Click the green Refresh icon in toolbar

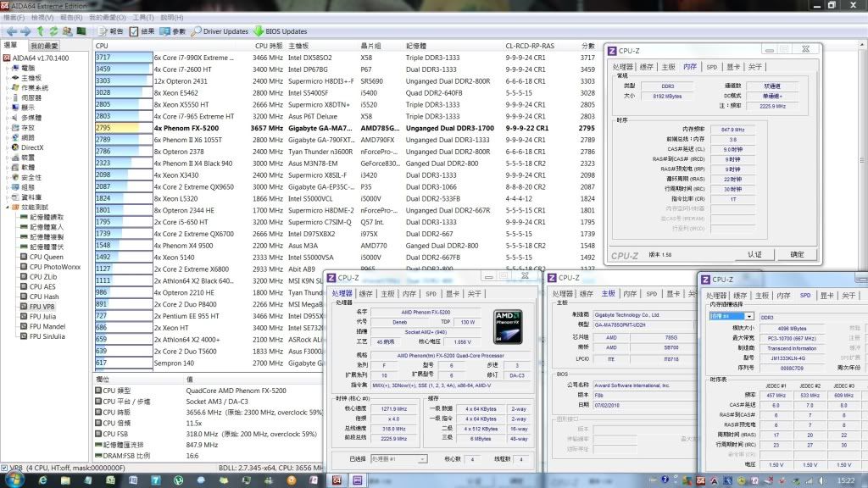pyautogui.click(x=53, y=31)
